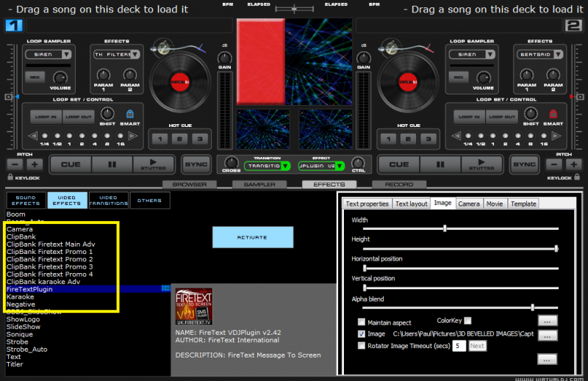Click the right deck turntable platter
Image resolution: width=588 pixels, height=381 pixels.
408,82
